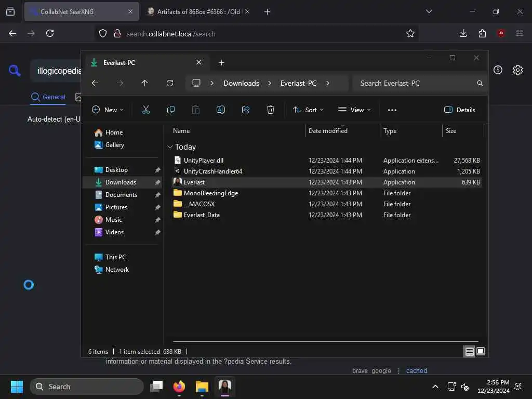Viewport: 532px width, 399px height.
Task: Expand chevron before Downloads in breadcrumb
Action: pyautogui.click(x=212, y=83)
